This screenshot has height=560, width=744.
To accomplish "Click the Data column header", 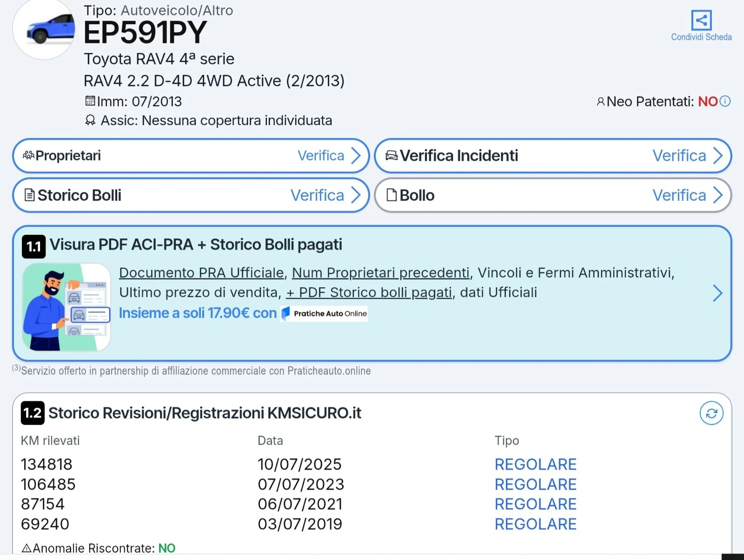I will click(x=270, y=441).
